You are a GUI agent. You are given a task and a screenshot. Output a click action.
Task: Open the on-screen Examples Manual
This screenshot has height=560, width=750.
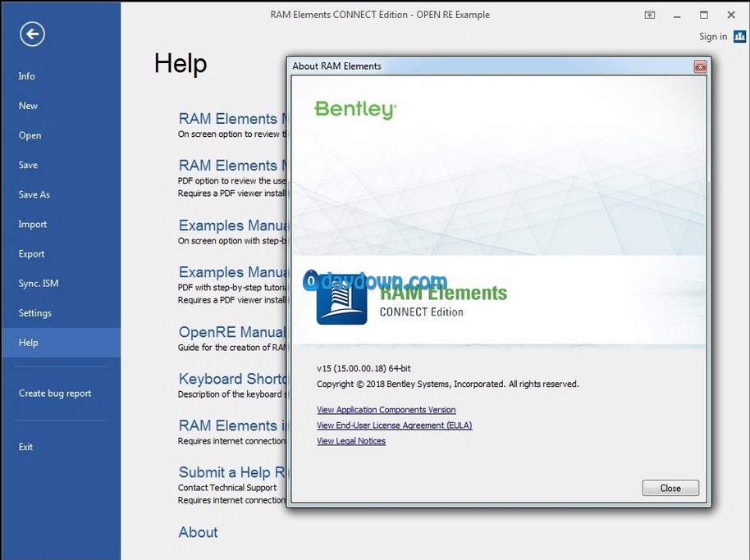(x=232, y=225)
